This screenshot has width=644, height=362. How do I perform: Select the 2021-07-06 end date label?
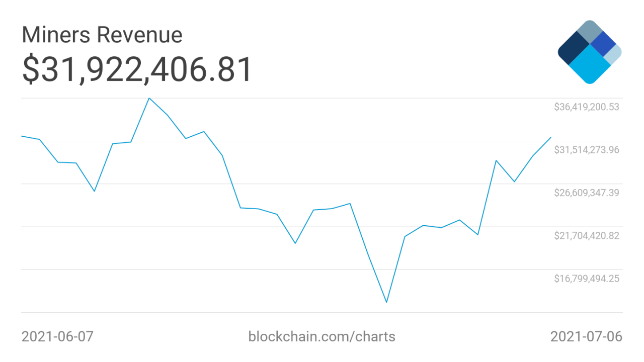click(x=586, y=336)
